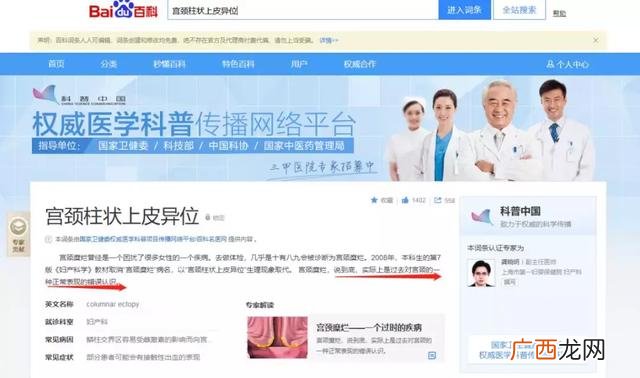Click the expert's name link
The width and height of the screenshot is (640, 378).
[x=511, y=262]
